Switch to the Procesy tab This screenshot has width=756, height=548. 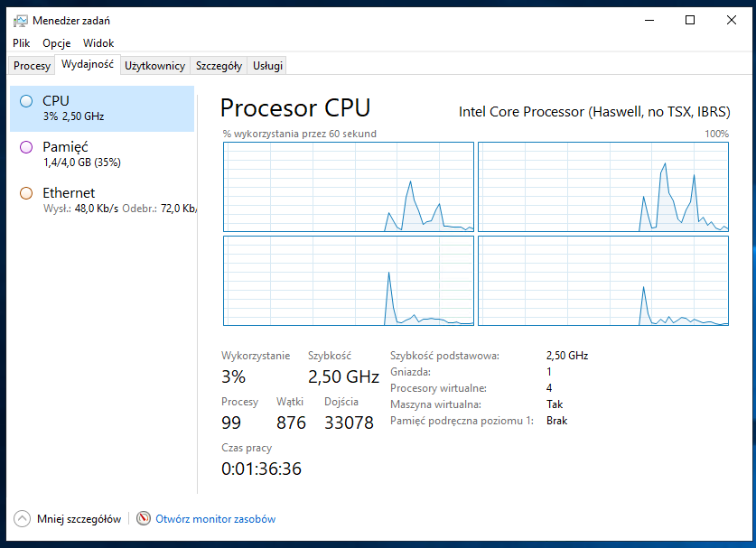[32, 66]
